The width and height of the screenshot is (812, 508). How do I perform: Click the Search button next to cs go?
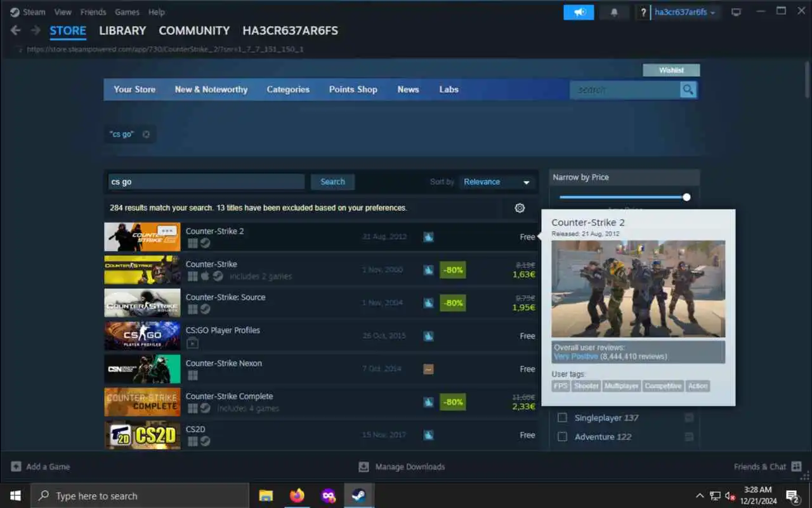332,182
